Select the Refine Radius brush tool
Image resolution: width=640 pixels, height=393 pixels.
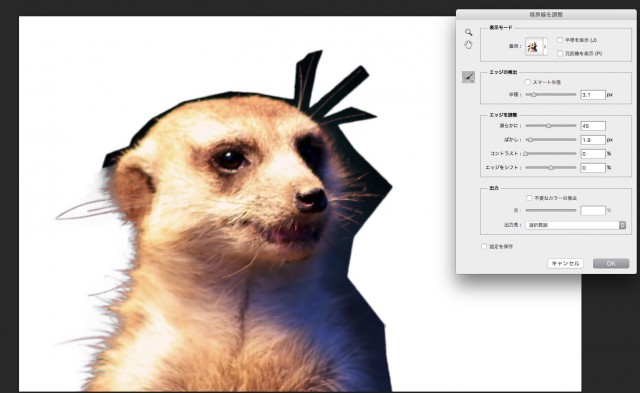tap(469, 77)
